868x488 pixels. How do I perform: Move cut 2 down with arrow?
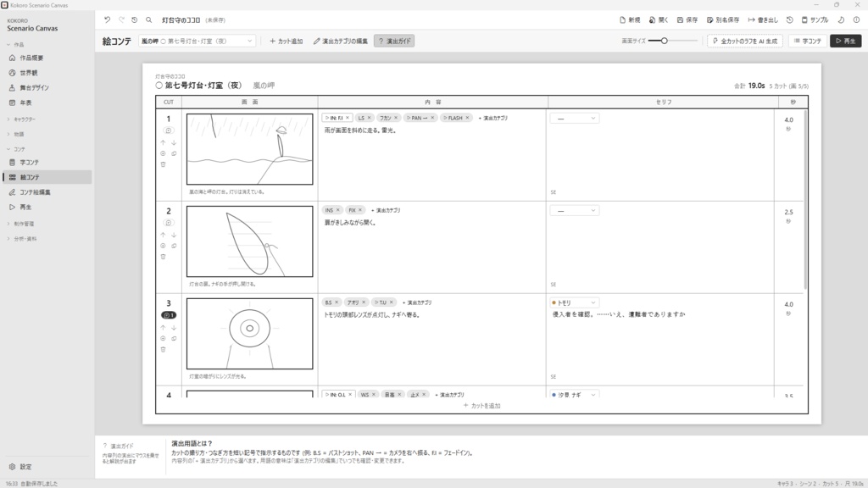(174, 236)
